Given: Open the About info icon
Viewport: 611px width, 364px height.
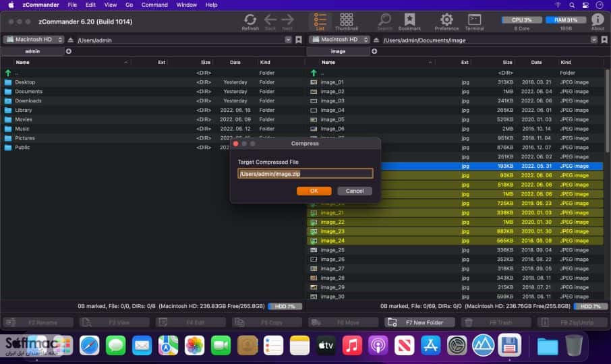Looking at the screenshot, I should point(598,22).
